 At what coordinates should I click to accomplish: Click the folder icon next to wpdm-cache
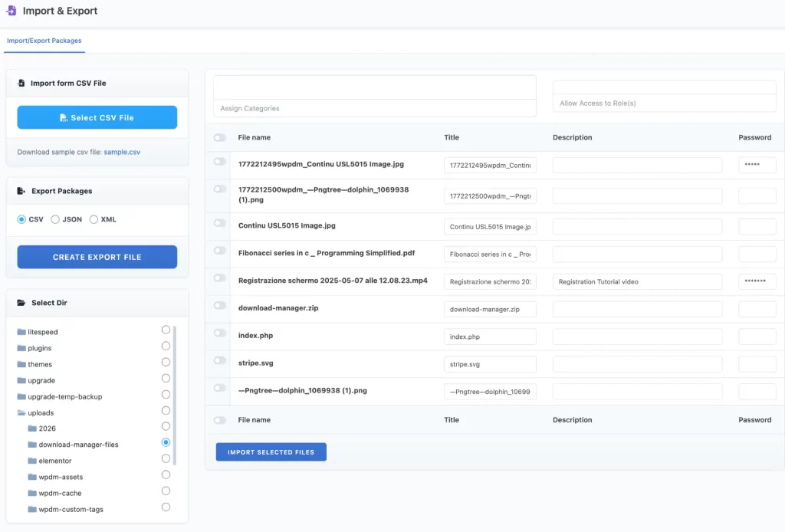coord(34,493)
